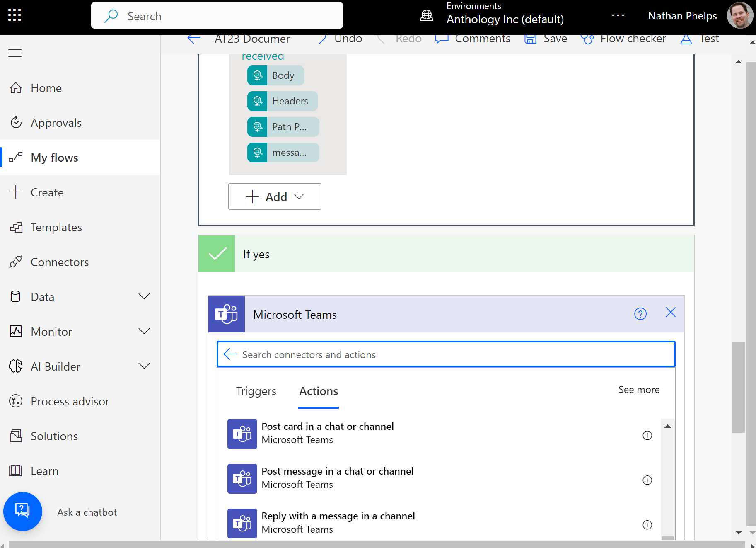Select the Headers dynamic content token
Screen dimensions: 756x548
[283, 101]
